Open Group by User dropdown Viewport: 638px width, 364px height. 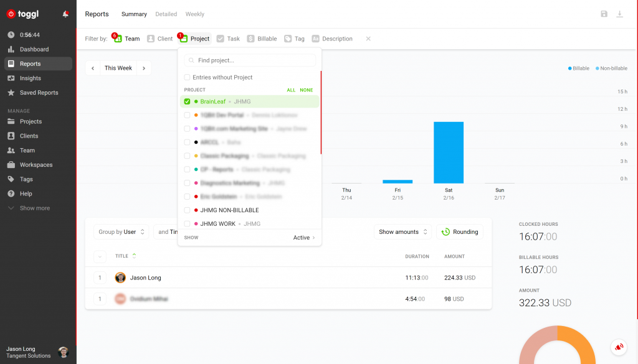[121, 232]
